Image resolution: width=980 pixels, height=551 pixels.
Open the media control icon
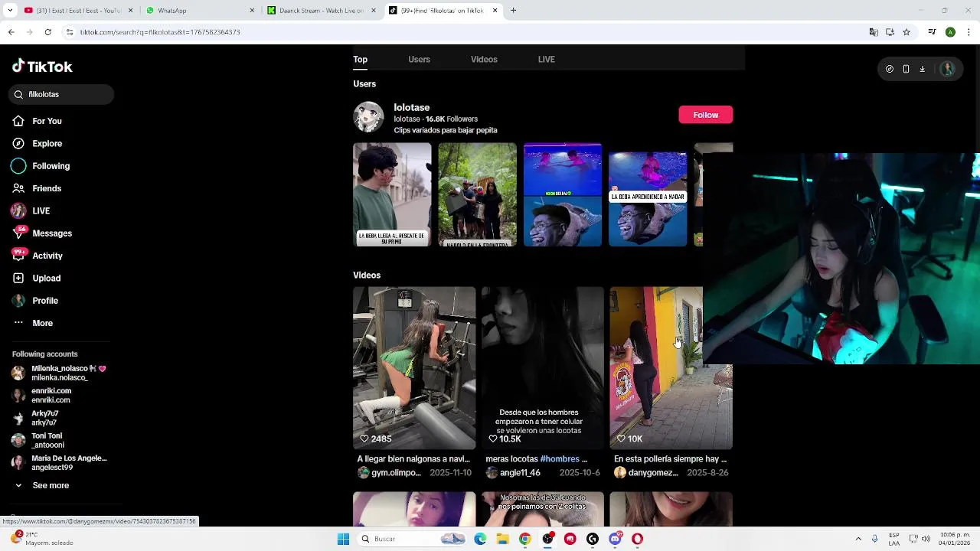point(932,32)
